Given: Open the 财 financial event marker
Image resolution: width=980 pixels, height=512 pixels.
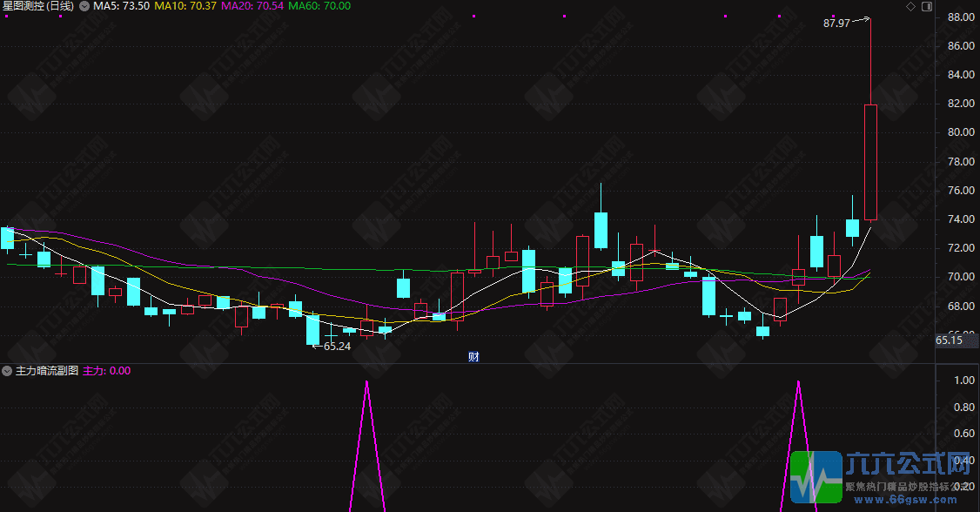Looking at the screenshot, I should click(473, 357).
